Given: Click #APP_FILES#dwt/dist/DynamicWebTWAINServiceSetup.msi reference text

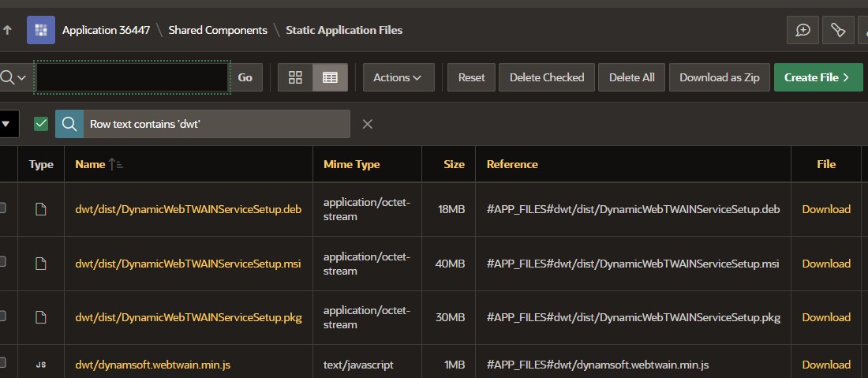Looking at the screenshot, I should pos(633,264).
